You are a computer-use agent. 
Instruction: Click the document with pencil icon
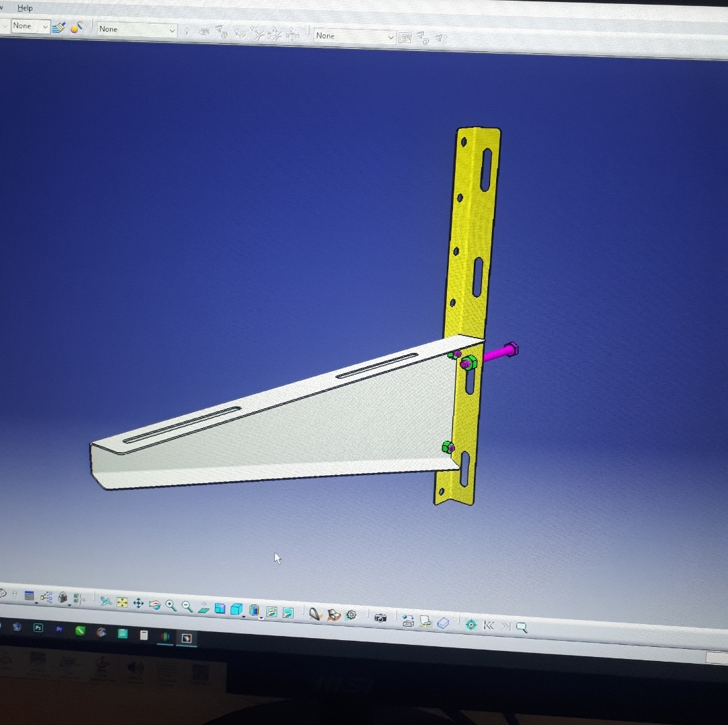click(425, 622)
